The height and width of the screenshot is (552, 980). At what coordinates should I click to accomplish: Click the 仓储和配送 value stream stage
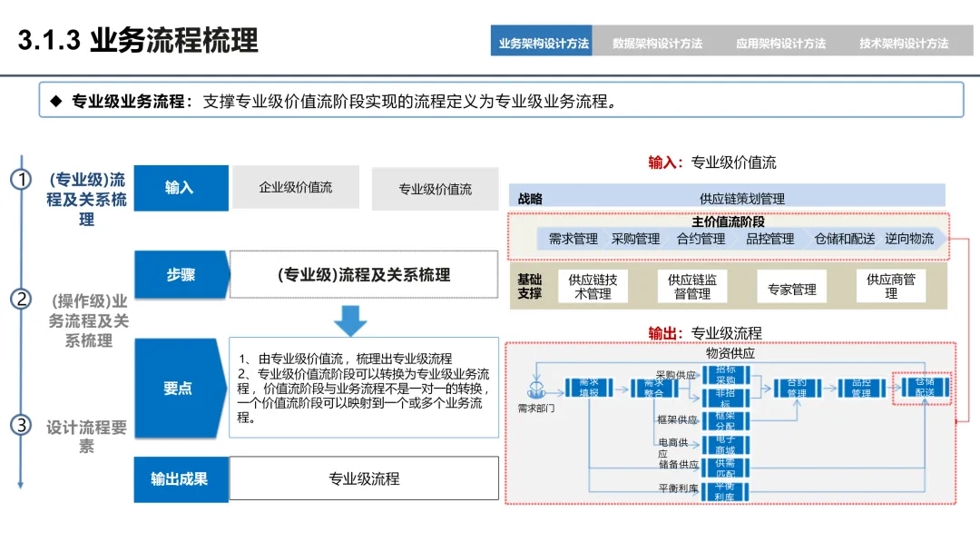coord(845,239)
